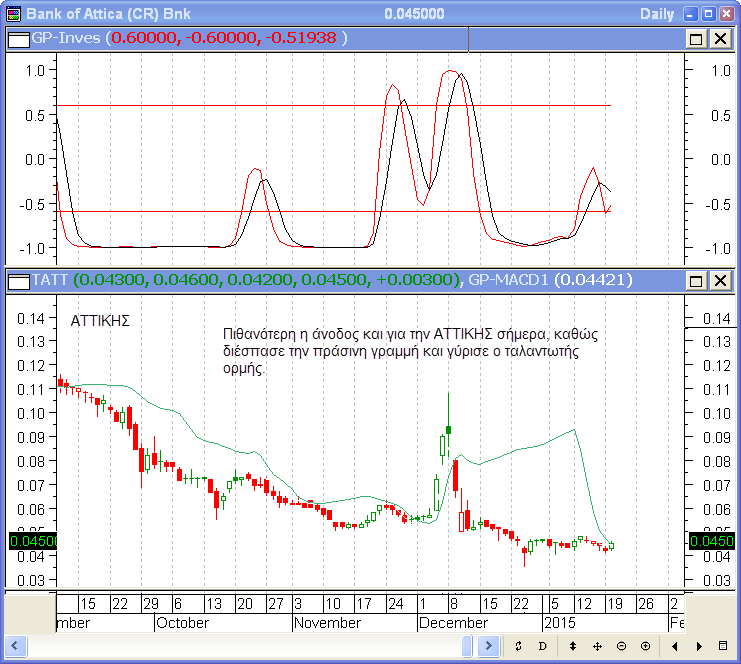This screenshot has width=741, height=664.
Task: Click the TATT pane icon
Action: [19, 282]
